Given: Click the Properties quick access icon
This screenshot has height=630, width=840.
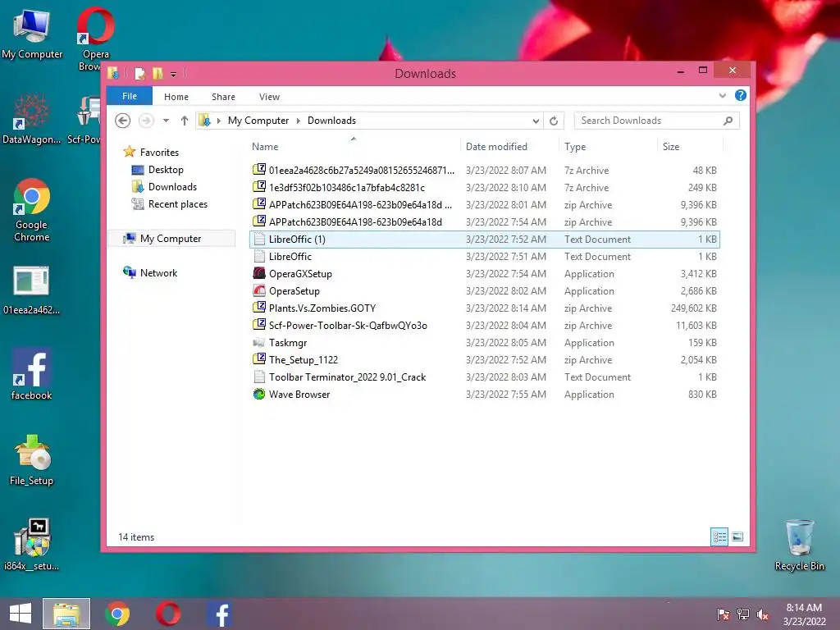Looking at the screenshot, I should click(x=139, y=73).
